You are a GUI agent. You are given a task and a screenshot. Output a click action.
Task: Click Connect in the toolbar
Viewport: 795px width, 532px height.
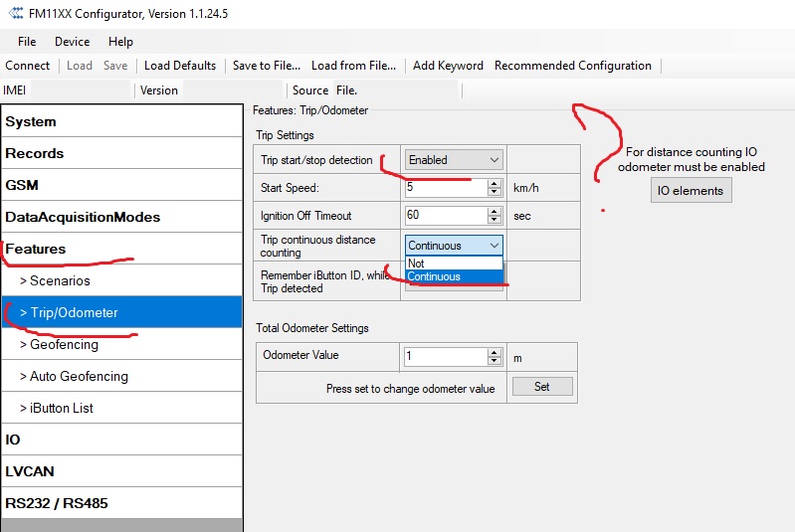(28, 66)
